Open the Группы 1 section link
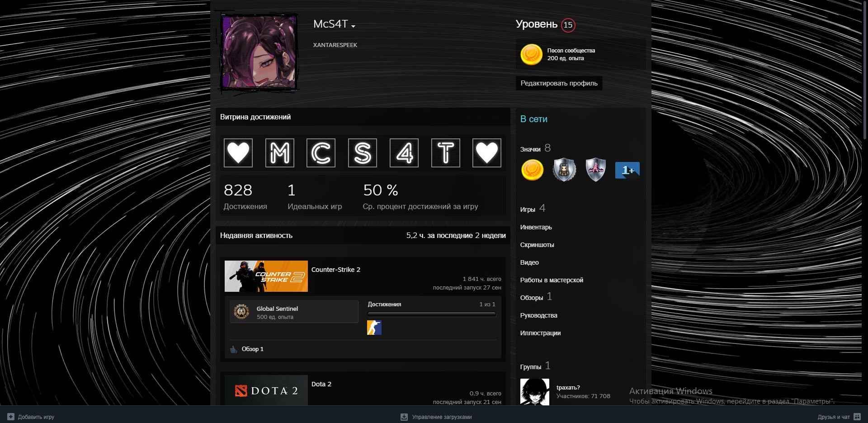This screenshot has height=423, width=868. coord(535,366)
